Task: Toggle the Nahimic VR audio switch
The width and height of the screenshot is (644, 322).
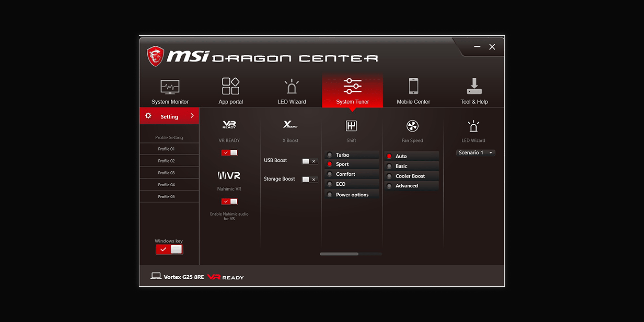Action: [x=229, y=201]
